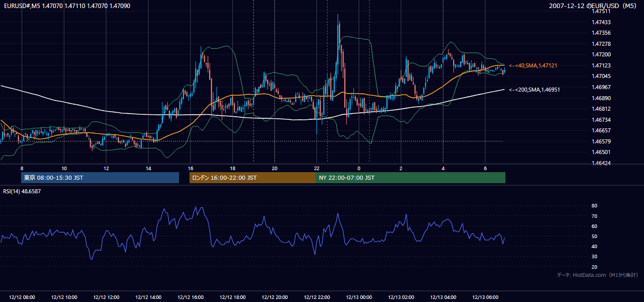Click price axis value 1.47511
The height and width of the screenshot is (302, 644).
point(602,11)
